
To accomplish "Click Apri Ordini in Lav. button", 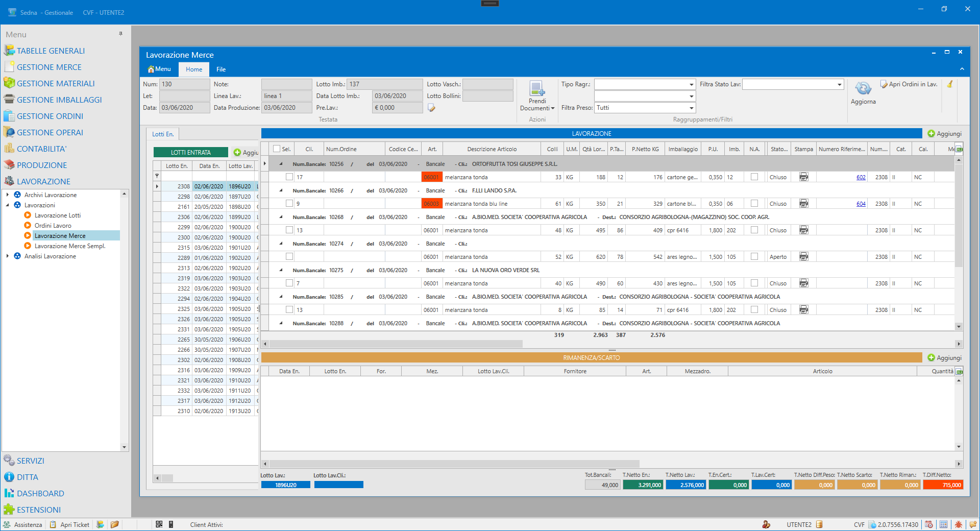I will (909, 84).
